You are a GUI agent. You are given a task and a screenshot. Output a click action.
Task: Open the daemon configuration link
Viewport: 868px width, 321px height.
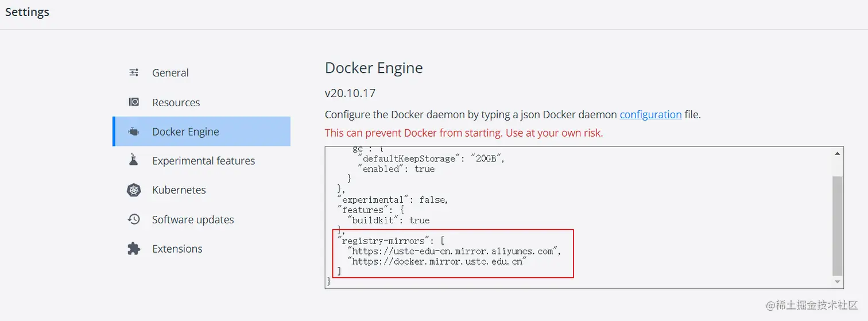point(650,114)
